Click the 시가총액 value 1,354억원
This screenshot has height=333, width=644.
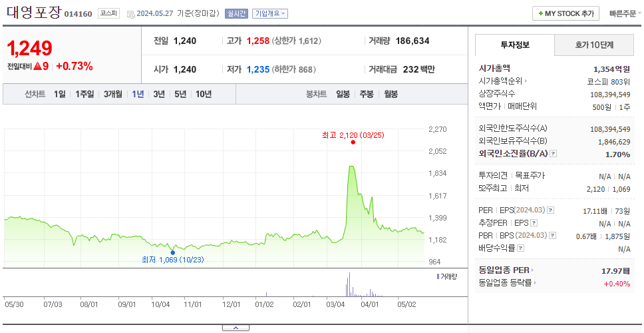coord(611,69)
